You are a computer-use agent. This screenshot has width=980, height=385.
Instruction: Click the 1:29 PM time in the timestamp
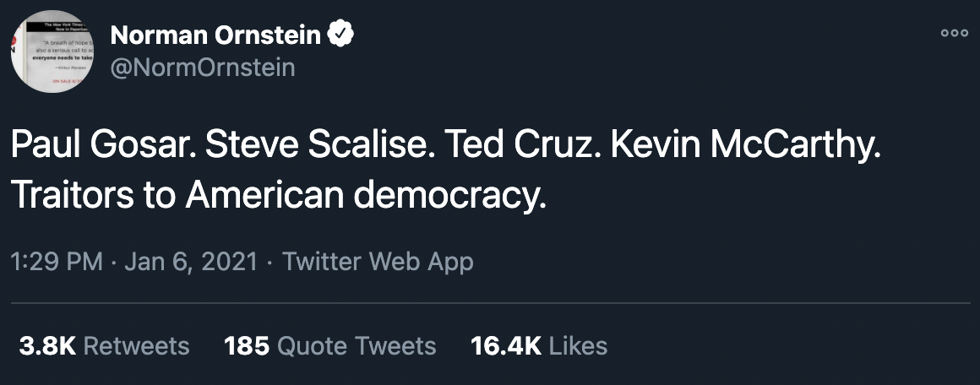57,261
